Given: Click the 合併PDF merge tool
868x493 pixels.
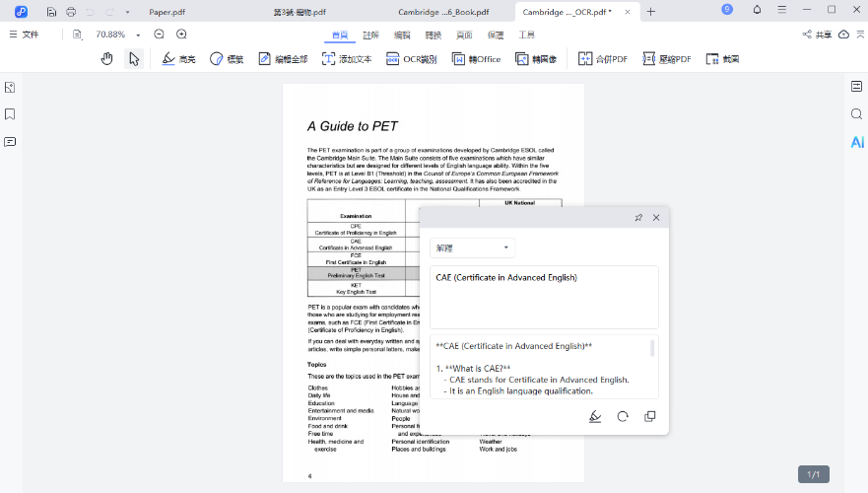Looking at the screenshot, I should pos(603,59).
